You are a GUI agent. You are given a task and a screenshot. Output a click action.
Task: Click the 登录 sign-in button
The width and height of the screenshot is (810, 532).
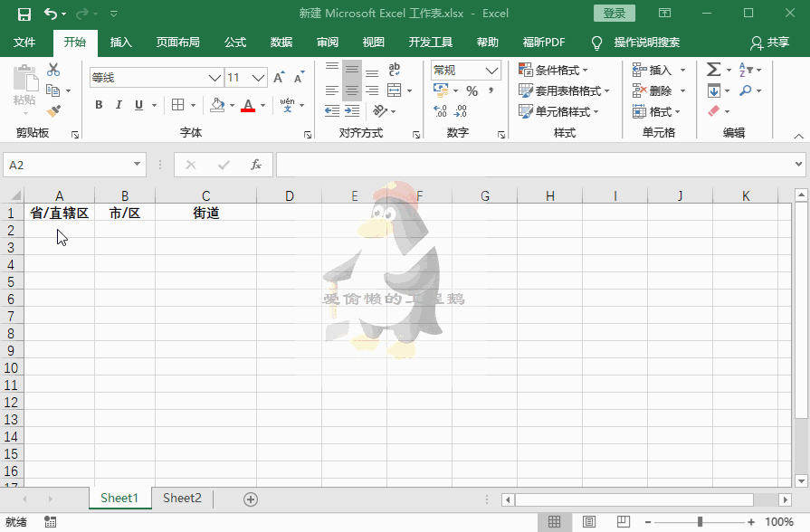tap(615, 14)
